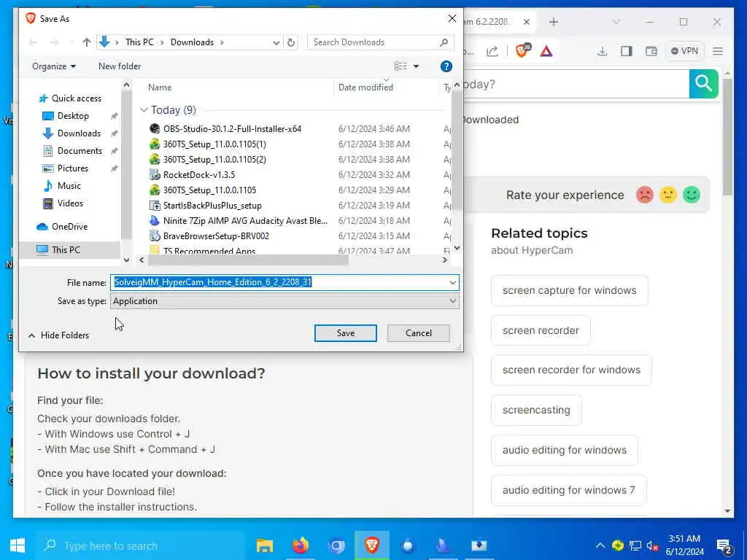Open Windows Start menu

(x=18, y=545)
